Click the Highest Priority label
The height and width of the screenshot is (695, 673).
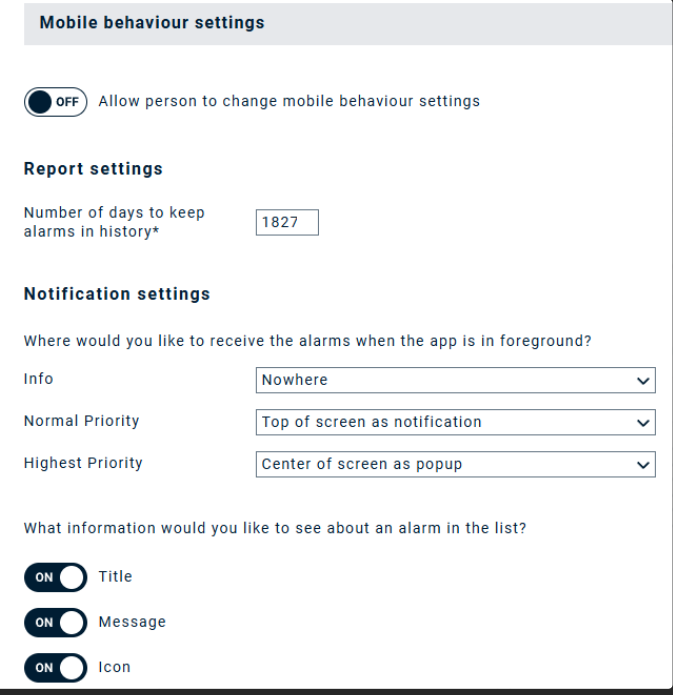tap(83, 463)
